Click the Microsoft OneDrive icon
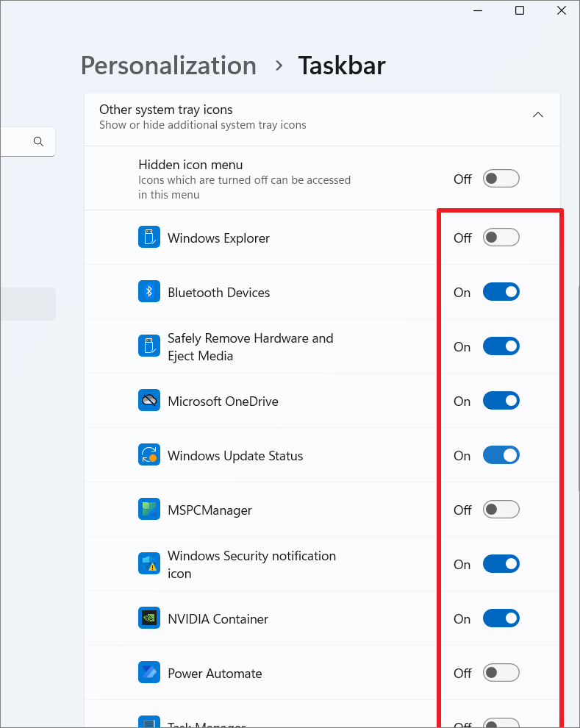This screenshot has width=580, height=728. (x=149, y=401)
